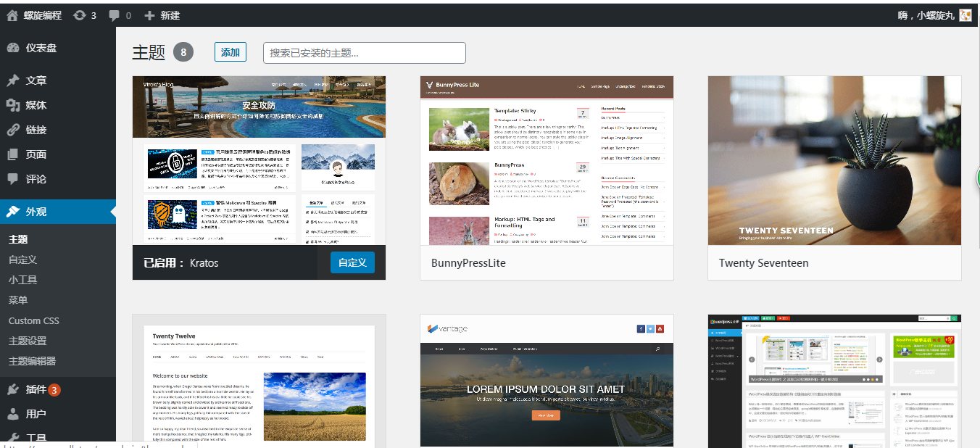Click 自定义 on the active Kratos theme
Screen dimensions: 980x448
point(352,262)
